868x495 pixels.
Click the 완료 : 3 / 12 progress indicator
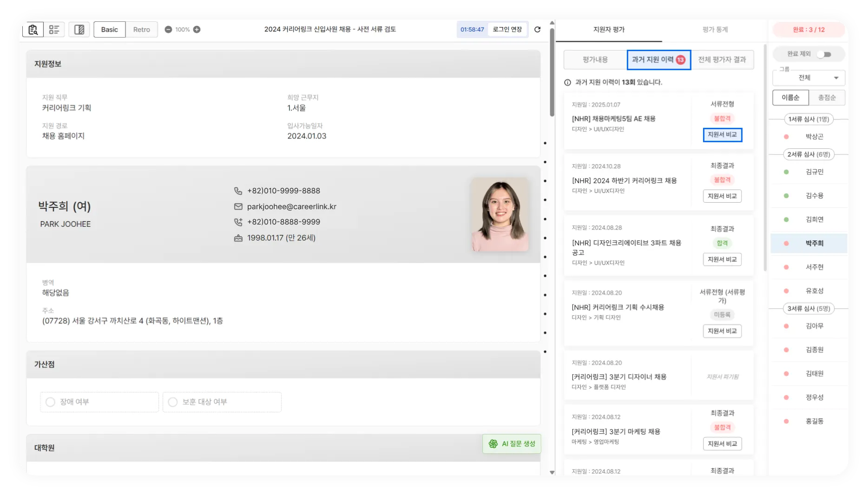click(x=809, y=30)
